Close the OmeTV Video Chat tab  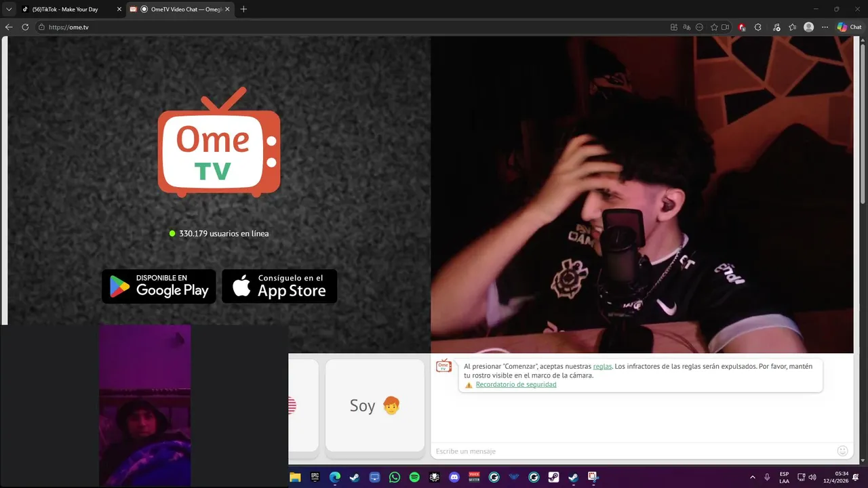227,9
